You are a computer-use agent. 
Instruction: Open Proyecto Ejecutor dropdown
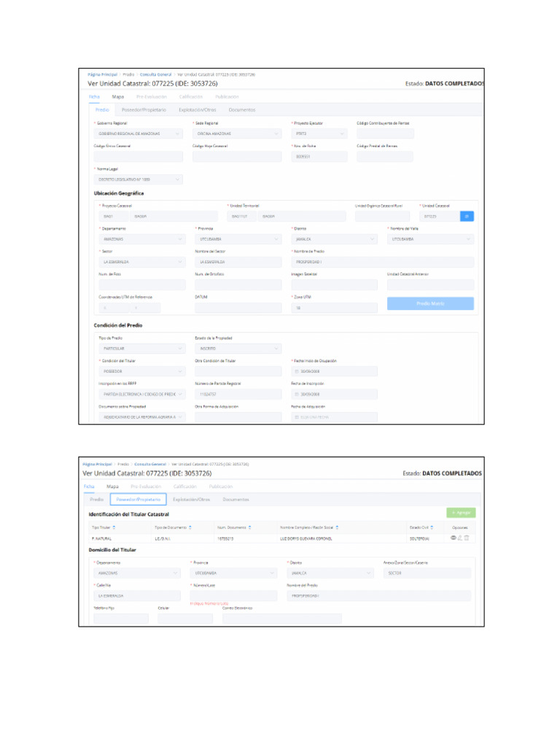(319, 134)
